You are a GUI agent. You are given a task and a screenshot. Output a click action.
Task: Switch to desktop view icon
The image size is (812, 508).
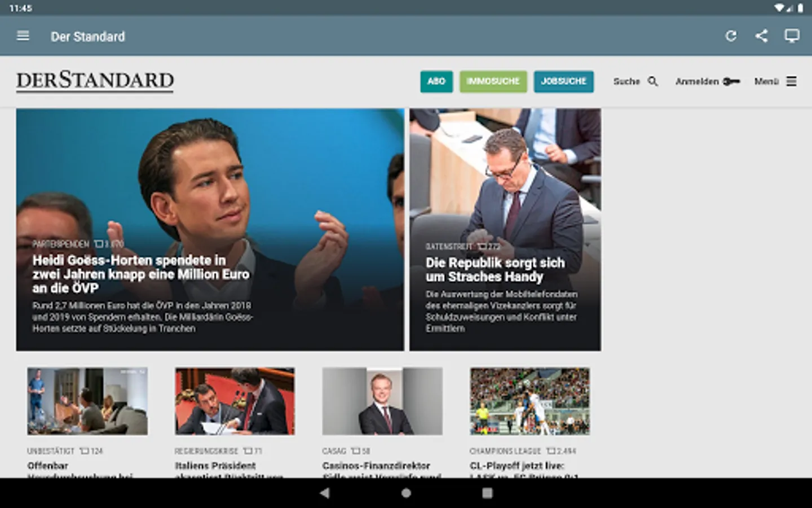tap(792, 36)
